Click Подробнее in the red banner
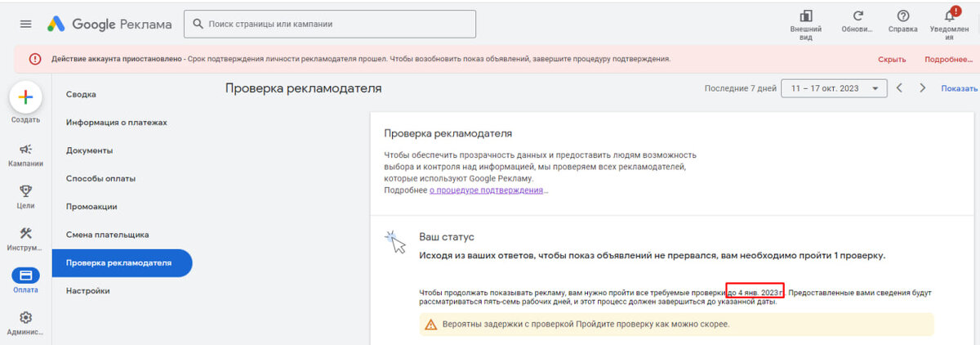This screenshot has height=345, width=980. click(947, 60)
